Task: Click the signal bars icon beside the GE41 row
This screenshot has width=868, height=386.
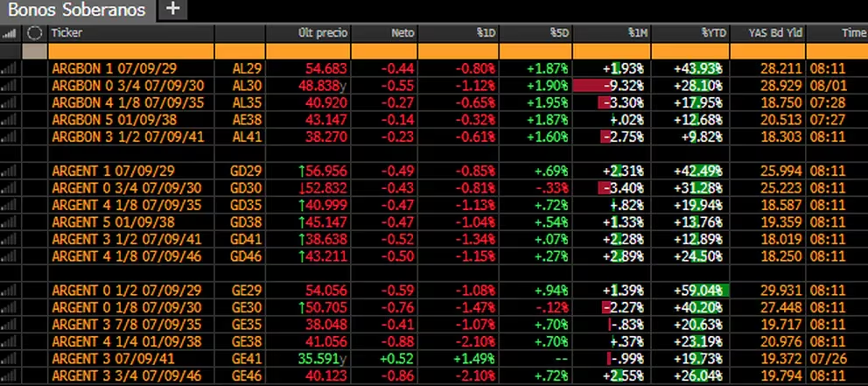Action: (x=10, y=360)
